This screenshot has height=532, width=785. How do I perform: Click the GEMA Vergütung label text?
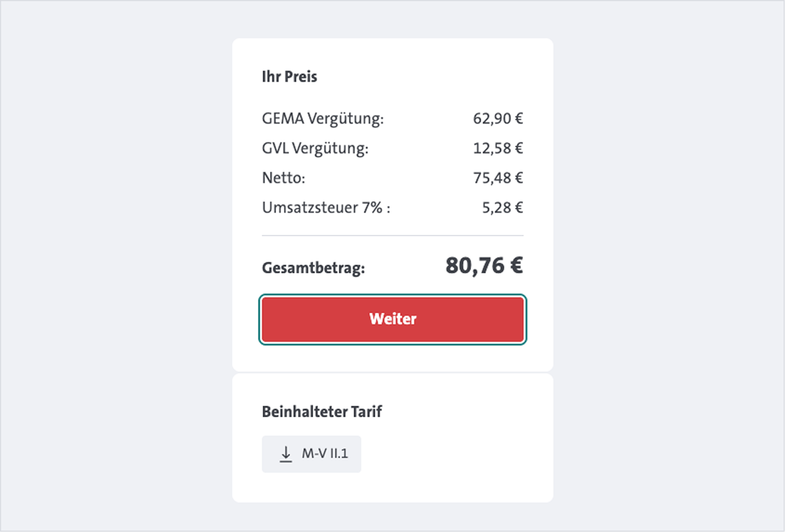[x=323, y=118]
